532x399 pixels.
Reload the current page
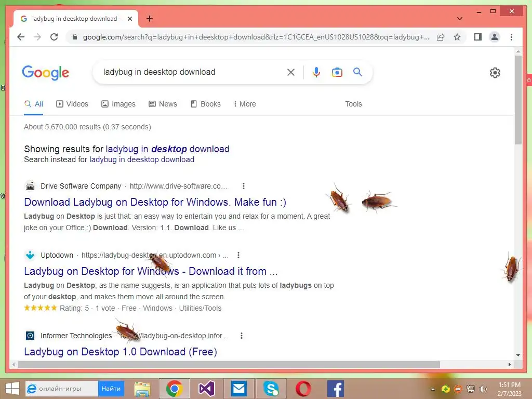click(54, 37)
